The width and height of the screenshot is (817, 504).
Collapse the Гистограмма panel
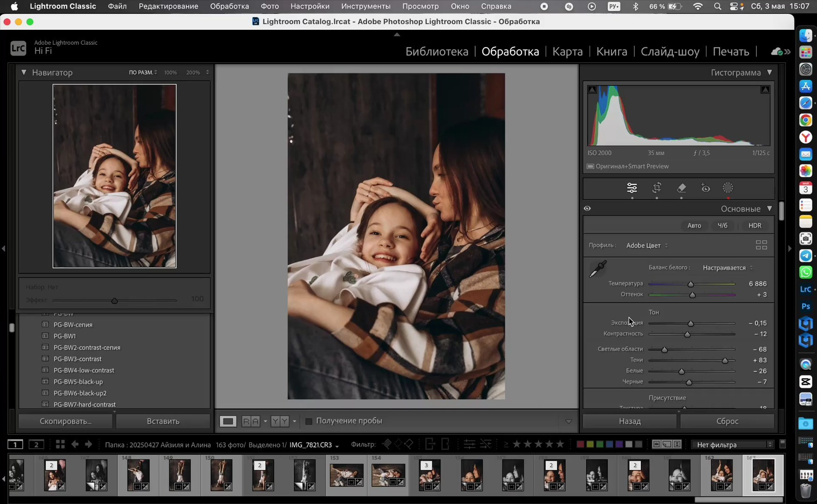tap(769, 72)
